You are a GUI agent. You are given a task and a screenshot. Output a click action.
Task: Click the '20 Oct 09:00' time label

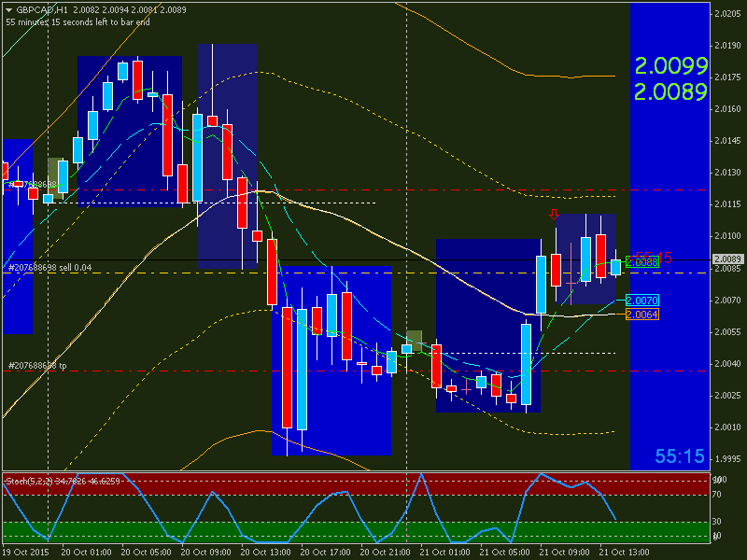(x=205, y=553)
